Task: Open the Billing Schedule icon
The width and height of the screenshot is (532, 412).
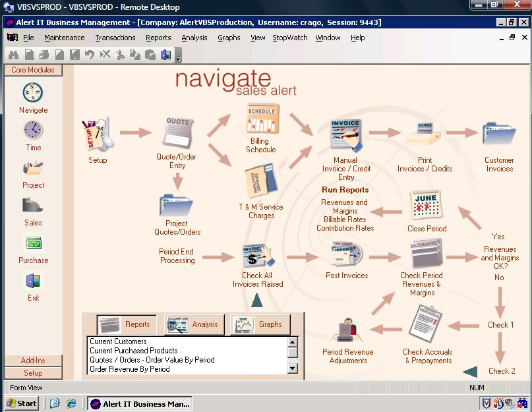Action: pyautogui.click(x=262, y=118)
